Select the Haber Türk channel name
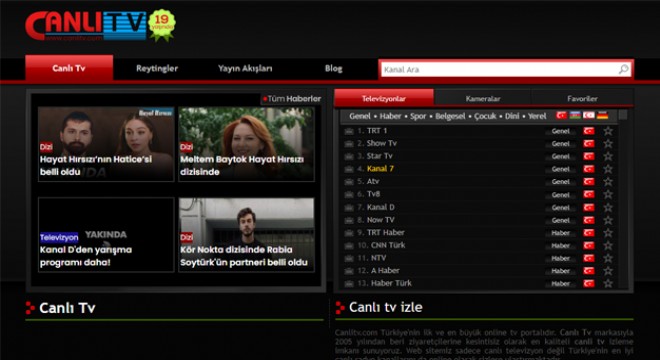This screenshot has width=660, height=360. coord(391,283)
